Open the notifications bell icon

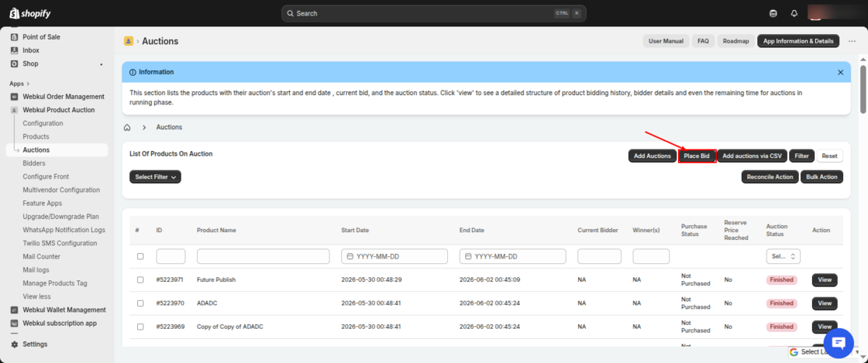(x=794, y=13)
